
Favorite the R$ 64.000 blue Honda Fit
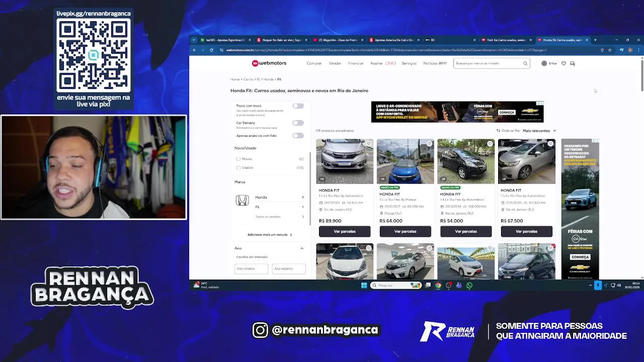click(429, 144)
